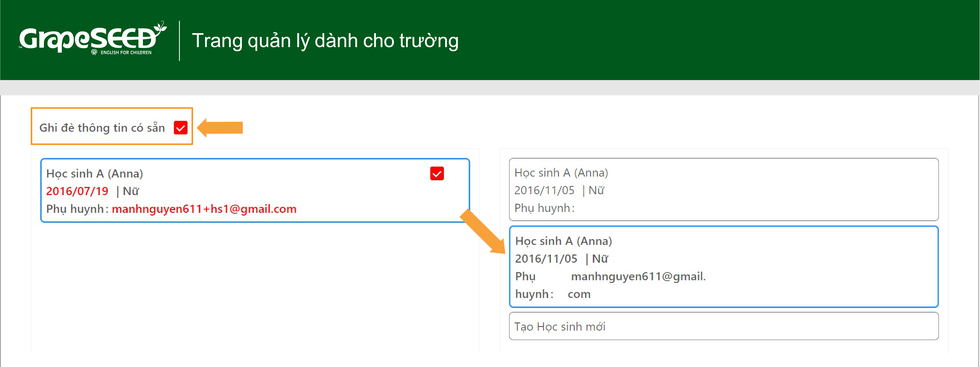Click the red date 2016/07/19
This screenshot has width=980, height=367.
tap(77, 191)
